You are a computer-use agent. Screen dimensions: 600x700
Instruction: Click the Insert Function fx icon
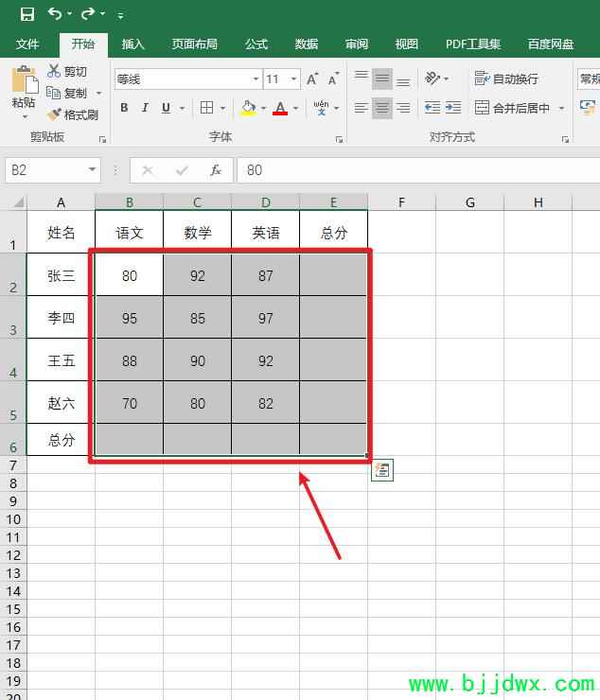pos(216,170)
